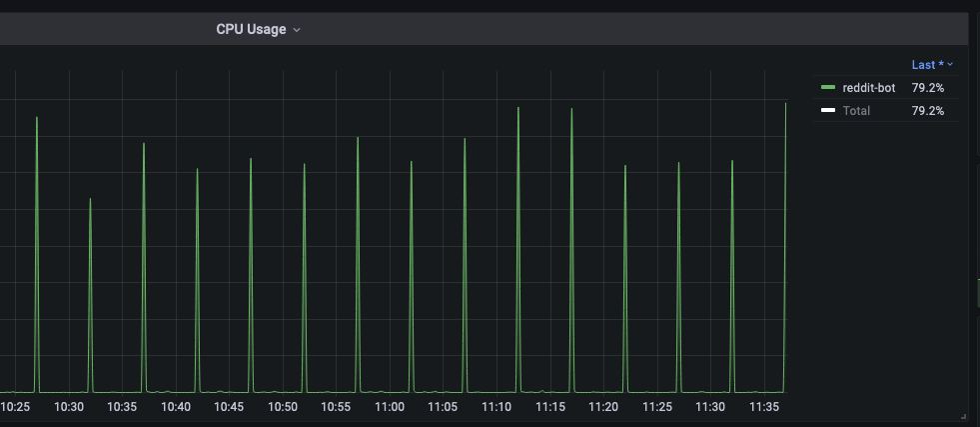The image size is (980, 427).
Task: Click the 11:25 time axis label
Action: tap(657, 407)
